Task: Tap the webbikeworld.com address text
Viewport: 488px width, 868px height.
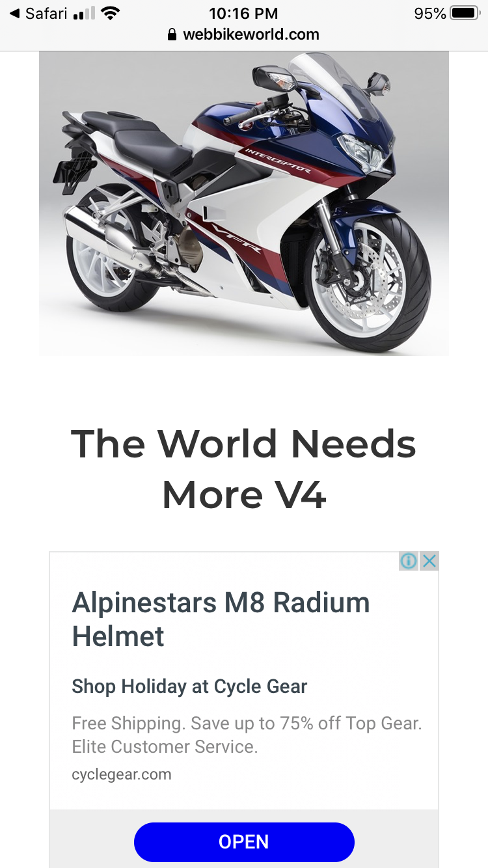Action: pyautogui.click(x=251, y=34)
